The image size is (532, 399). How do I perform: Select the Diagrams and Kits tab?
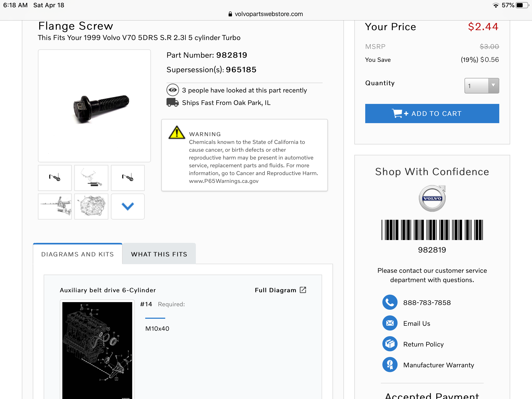(x=77, y=254)
